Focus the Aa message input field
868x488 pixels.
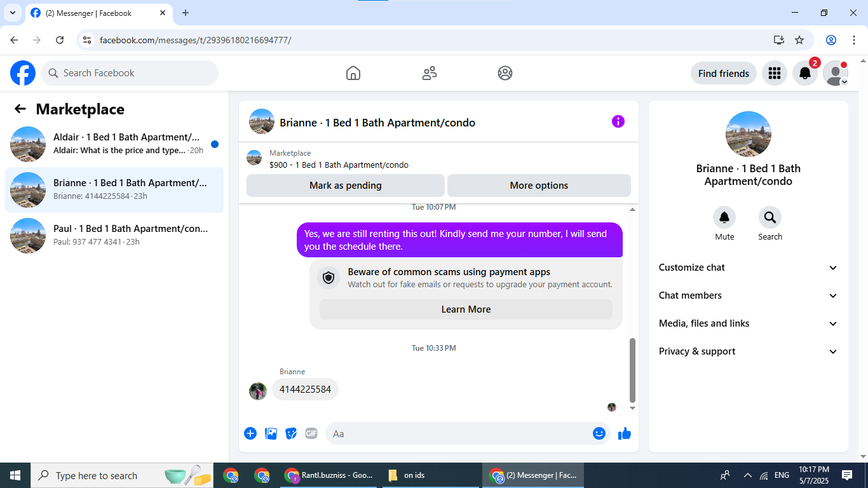(461, 433)
